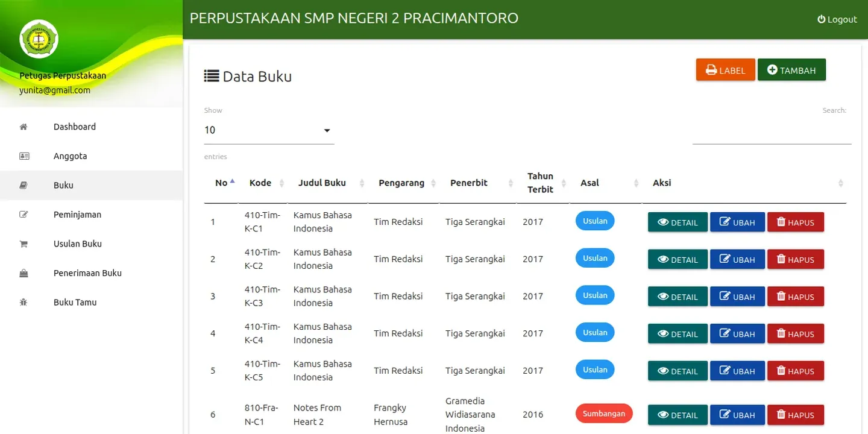The height and width of the screenshot is (434, 868).
Task: Click the list icon beside Data Buku
Action: coord(212,76)
